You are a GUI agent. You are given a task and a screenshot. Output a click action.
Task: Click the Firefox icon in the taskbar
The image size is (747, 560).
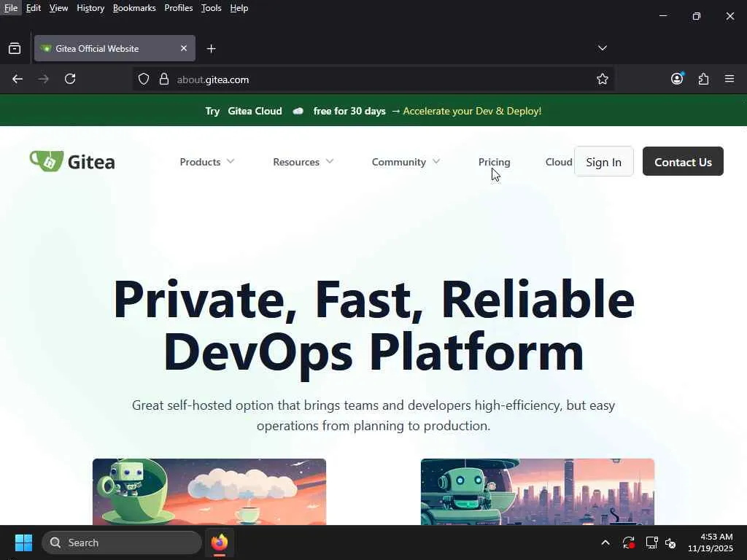coord(220,542)
